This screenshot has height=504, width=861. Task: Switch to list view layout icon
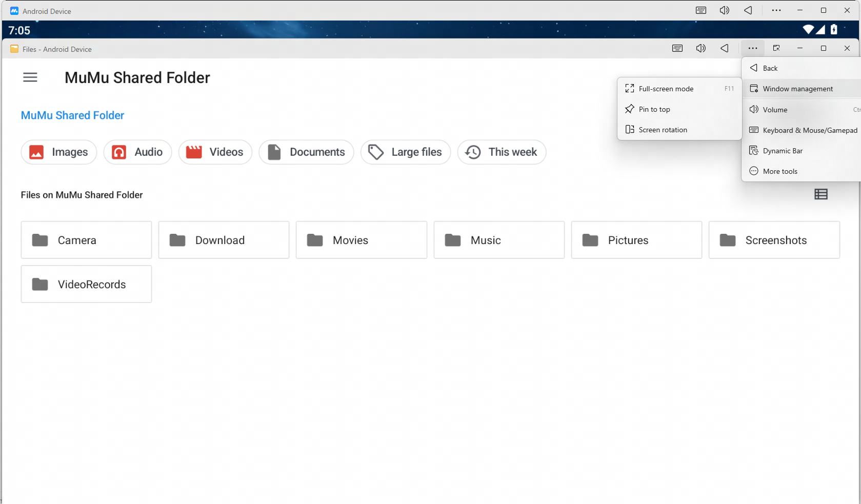point(821,194)
